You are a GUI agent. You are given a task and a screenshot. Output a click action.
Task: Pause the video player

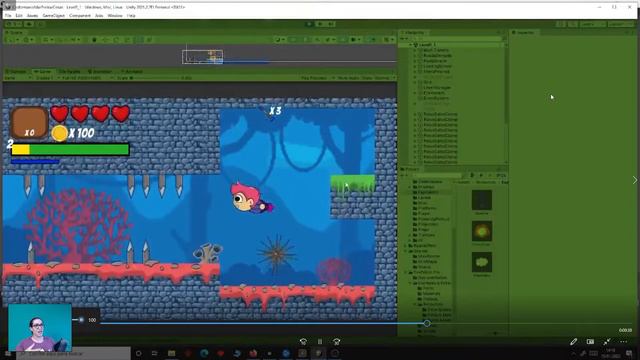tap(320, 342)
